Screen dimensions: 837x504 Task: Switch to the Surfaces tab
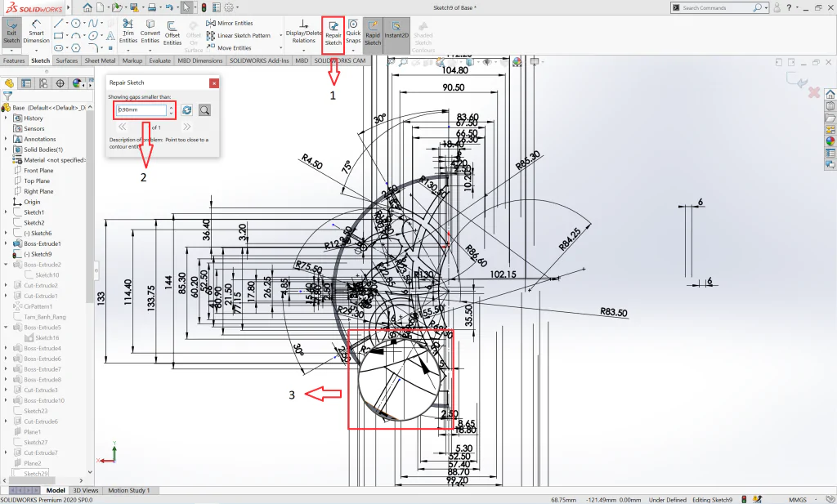67,60
